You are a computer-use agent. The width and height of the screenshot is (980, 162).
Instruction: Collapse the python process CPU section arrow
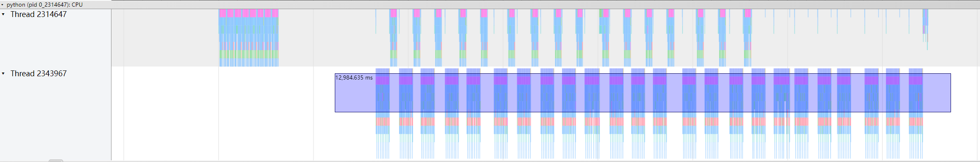2,5
